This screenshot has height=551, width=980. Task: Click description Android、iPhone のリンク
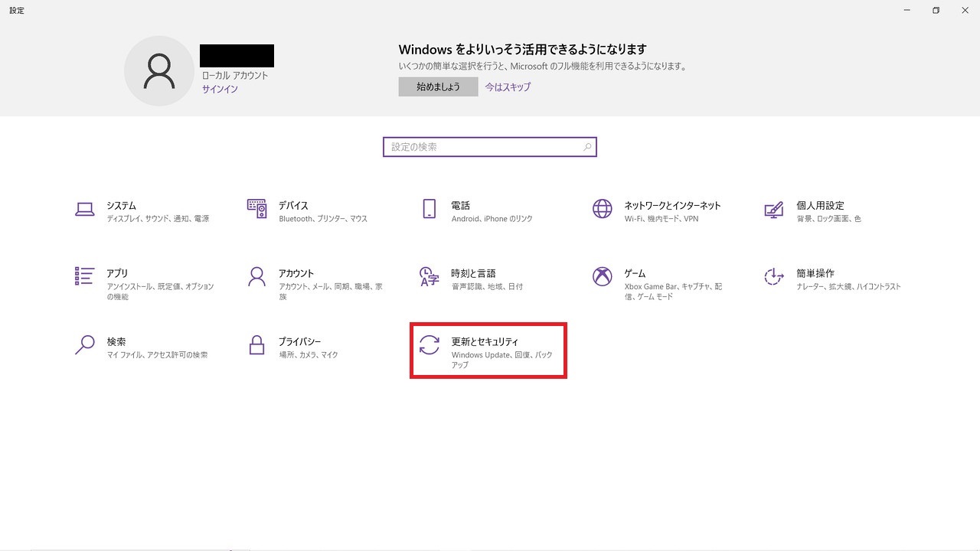[492, 219]
